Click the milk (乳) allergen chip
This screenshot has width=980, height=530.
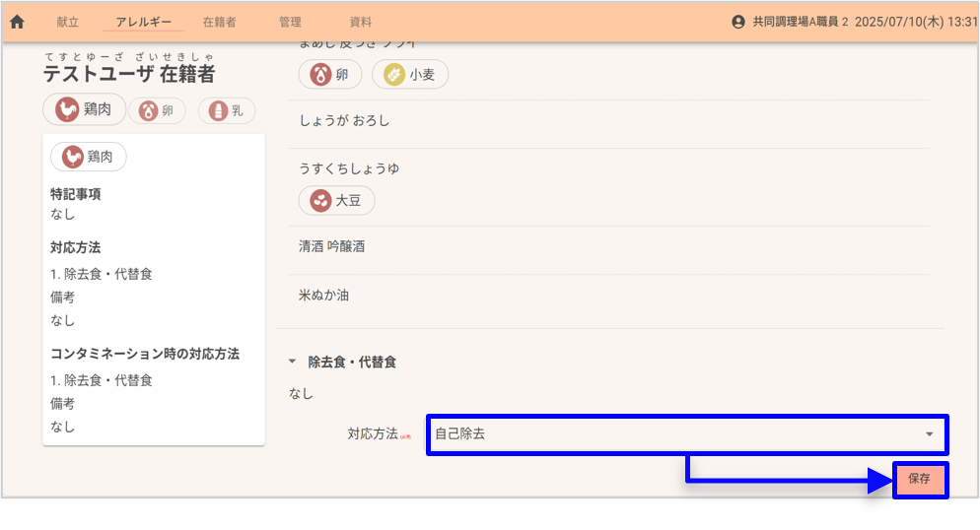pyautogui.click(x=227, y=111)
